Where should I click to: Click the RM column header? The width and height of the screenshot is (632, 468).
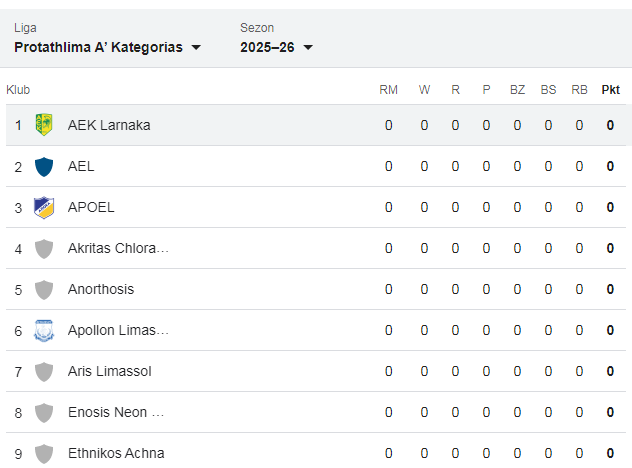[389, 90]
